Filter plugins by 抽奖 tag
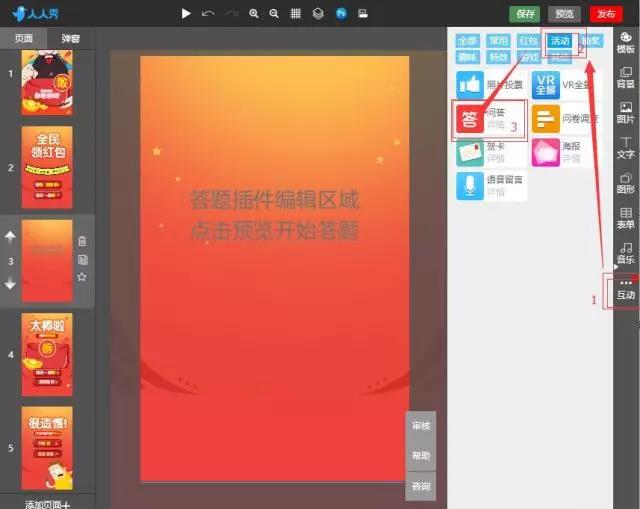The image size is (640, 509). coord(591,41)
